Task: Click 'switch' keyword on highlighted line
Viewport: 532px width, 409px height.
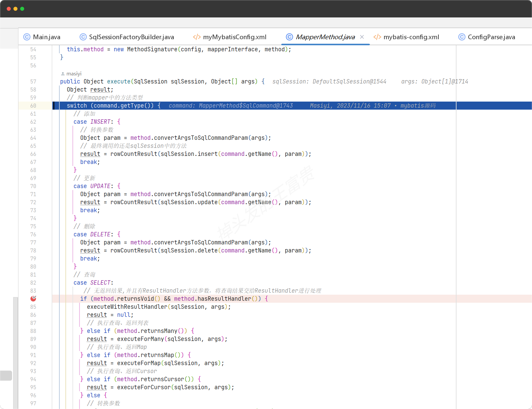Action: pyautogui.click(x=77, y=106)
